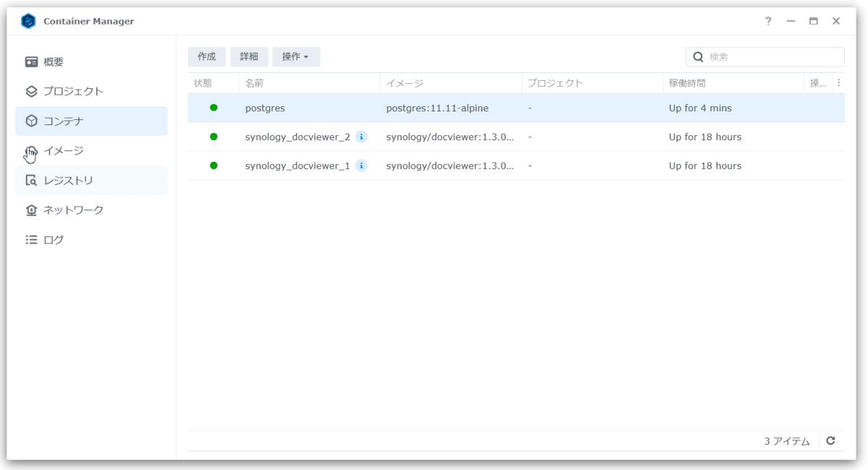Click info icon beside synology_docviewer_2
Viewport: 868px width, 470px height.
362,137
